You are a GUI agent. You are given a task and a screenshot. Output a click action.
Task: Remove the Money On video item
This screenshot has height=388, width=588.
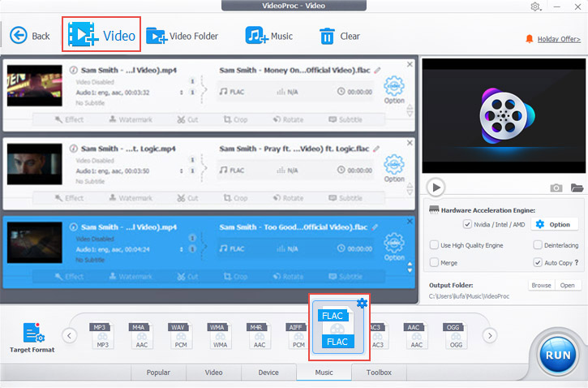point(410,65)
